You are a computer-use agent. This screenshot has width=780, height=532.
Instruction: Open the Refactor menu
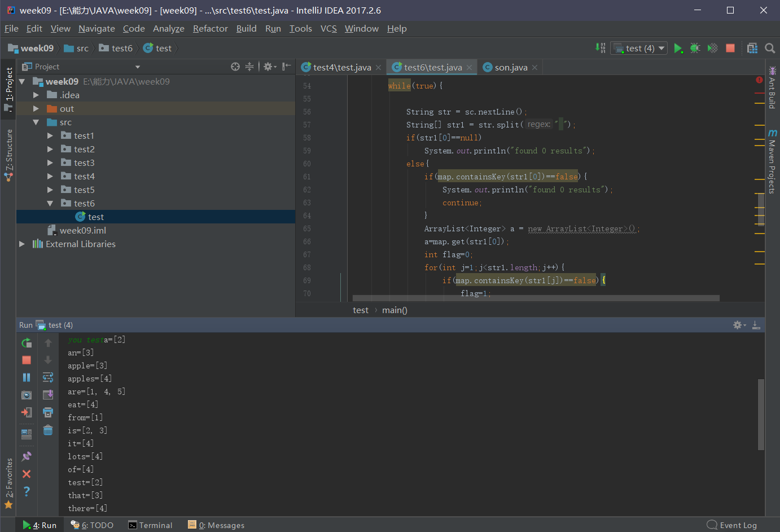click(x=210, y=29)
